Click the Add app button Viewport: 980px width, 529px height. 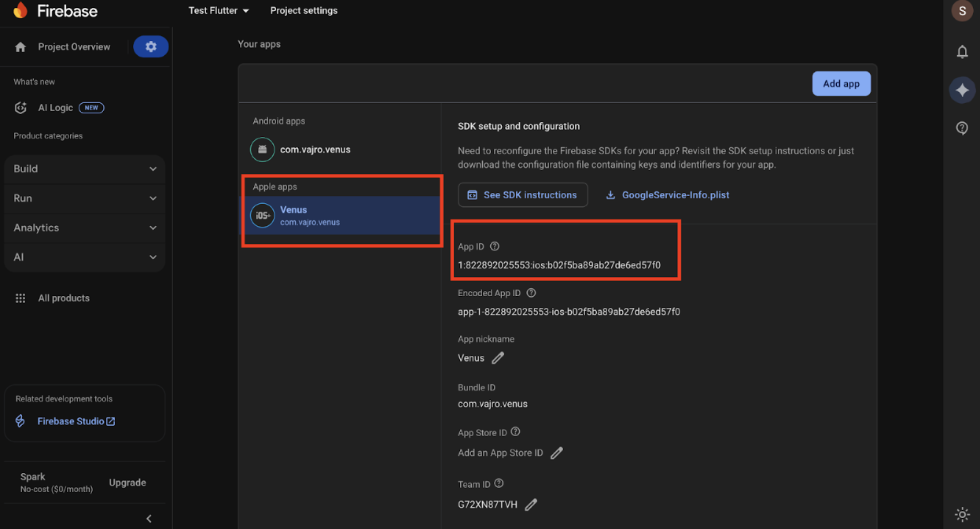click(841, 83)
